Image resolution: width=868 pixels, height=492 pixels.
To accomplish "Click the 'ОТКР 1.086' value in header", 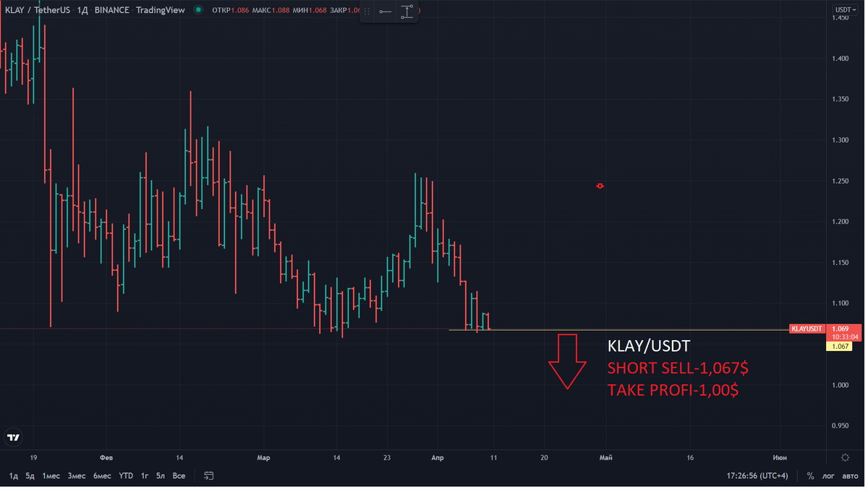I will (231, 10).
